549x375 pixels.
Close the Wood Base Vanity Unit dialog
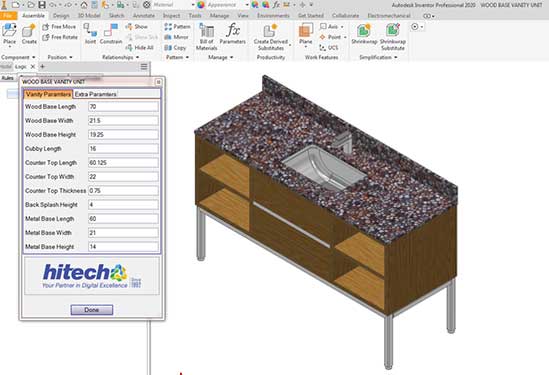[x=159, y=82]
